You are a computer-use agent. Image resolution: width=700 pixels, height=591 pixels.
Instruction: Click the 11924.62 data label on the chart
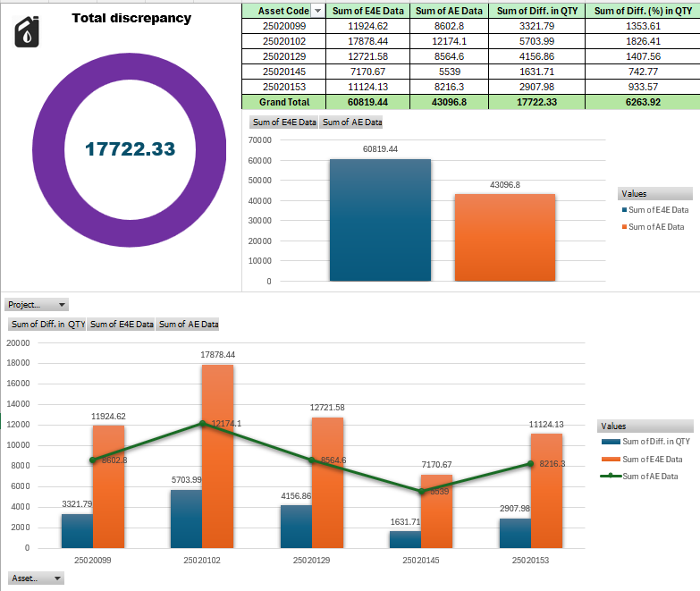pos(108,417)
